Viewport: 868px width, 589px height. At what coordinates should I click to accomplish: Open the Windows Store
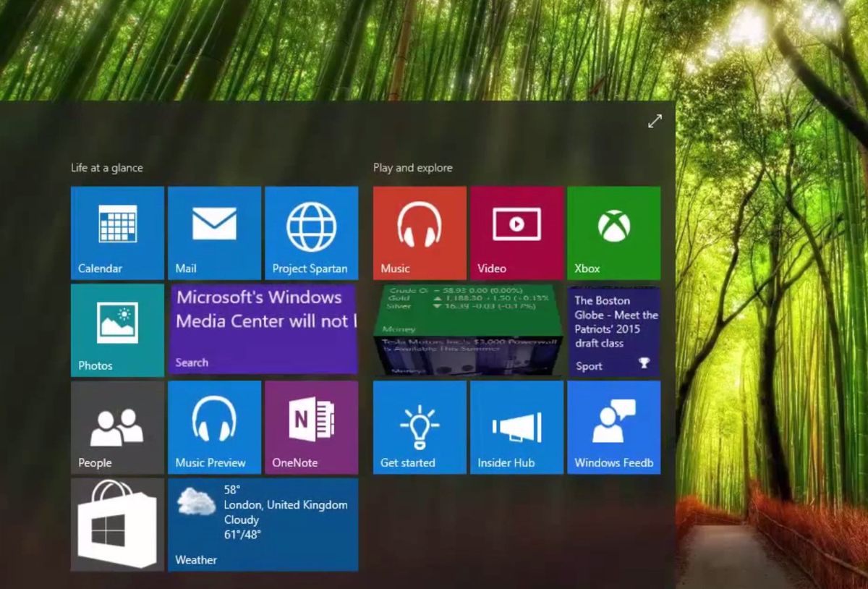[116, 525]
